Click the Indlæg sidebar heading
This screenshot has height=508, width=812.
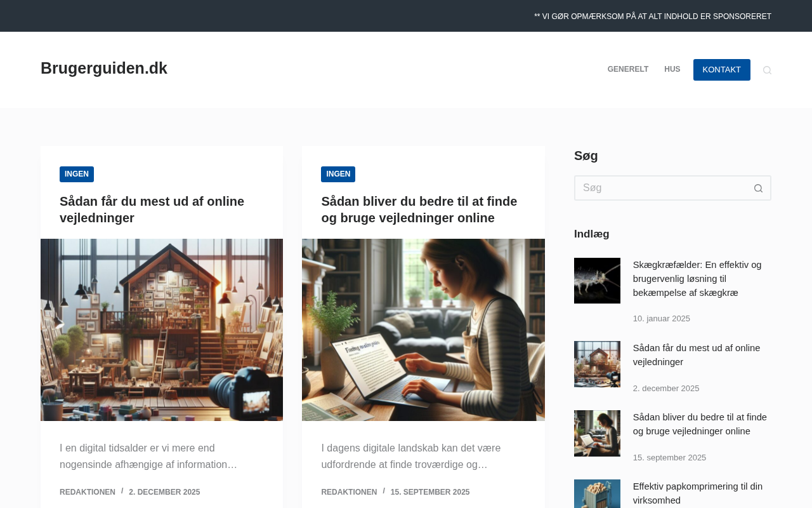tap(592, 234)
